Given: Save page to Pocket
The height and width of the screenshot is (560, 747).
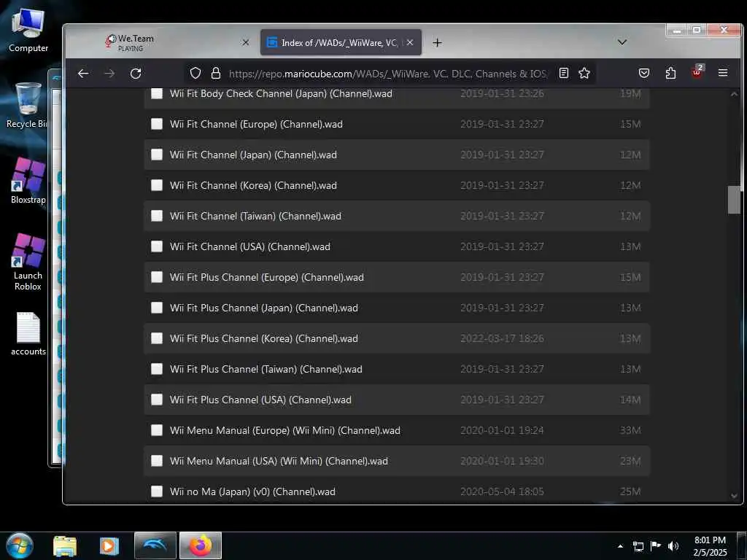Looking at the screenshot, I should click(644, 73).
